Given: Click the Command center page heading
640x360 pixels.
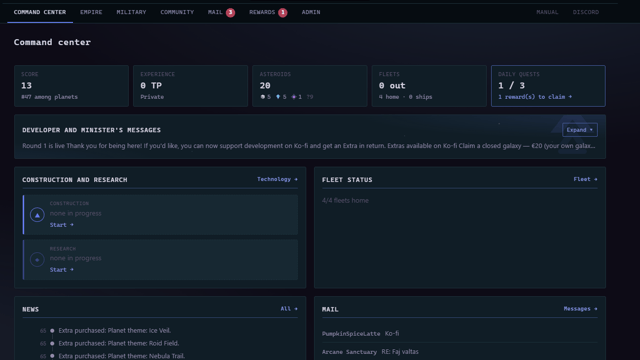Looking at the screenshot, I should [x=52, y=42].
